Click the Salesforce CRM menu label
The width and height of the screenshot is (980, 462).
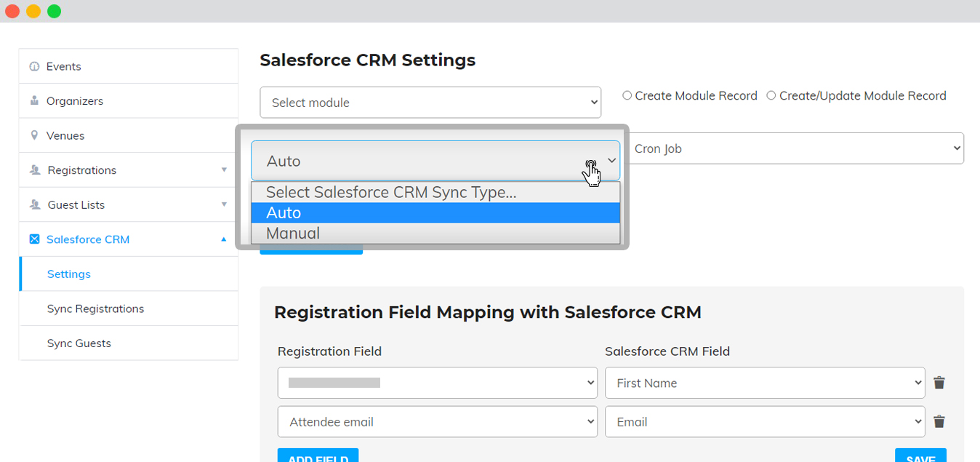coord(88,239)
